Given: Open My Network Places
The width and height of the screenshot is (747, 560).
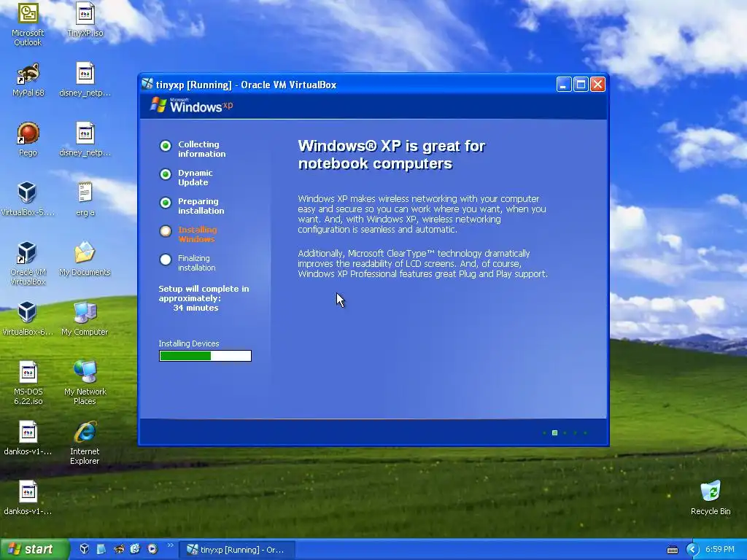Looking at the screenshot, I should point(85,383).
